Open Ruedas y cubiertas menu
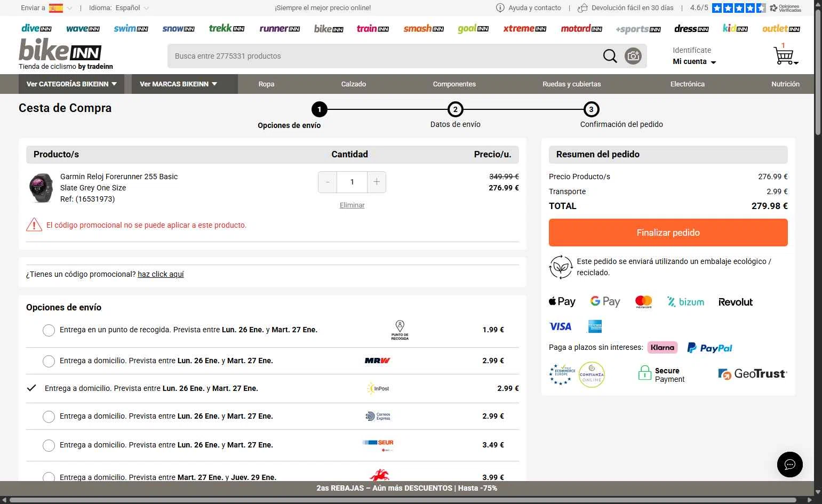 tap(572, 84)
